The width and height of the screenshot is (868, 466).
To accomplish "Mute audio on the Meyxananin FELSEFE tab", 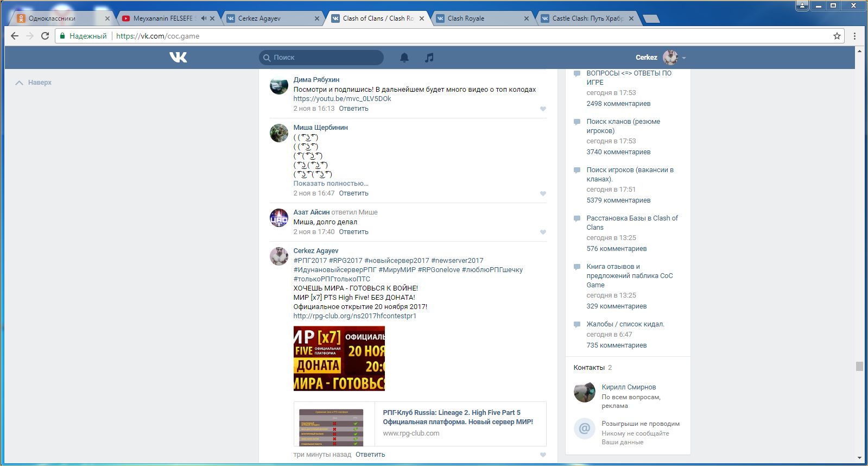I will point(204,18).
